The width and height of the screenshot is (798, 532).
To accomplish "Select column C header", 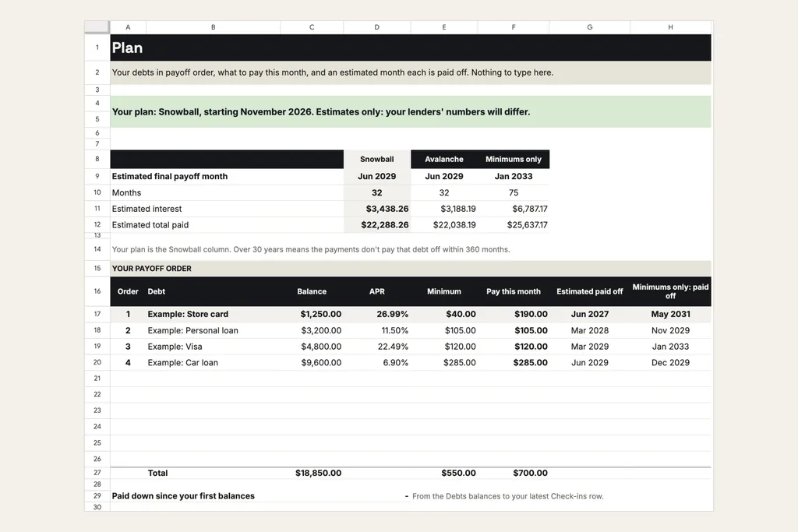I will [312, 27].
